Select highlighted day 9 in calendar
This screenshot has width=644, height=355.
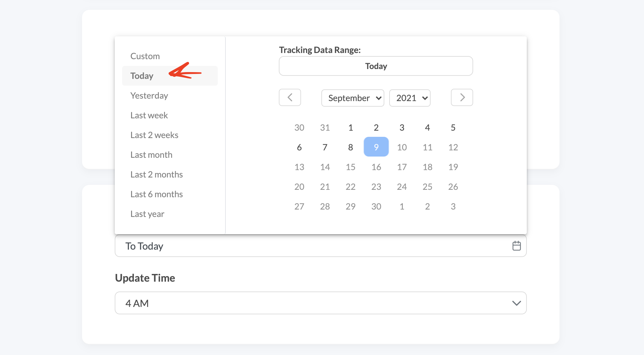pyautogui.click(x=376, y=147)
